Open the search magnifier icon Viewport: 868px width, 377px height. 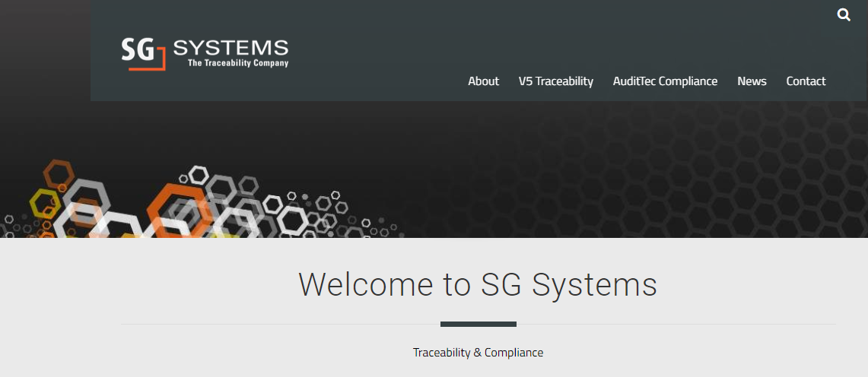tap(844, 14)
